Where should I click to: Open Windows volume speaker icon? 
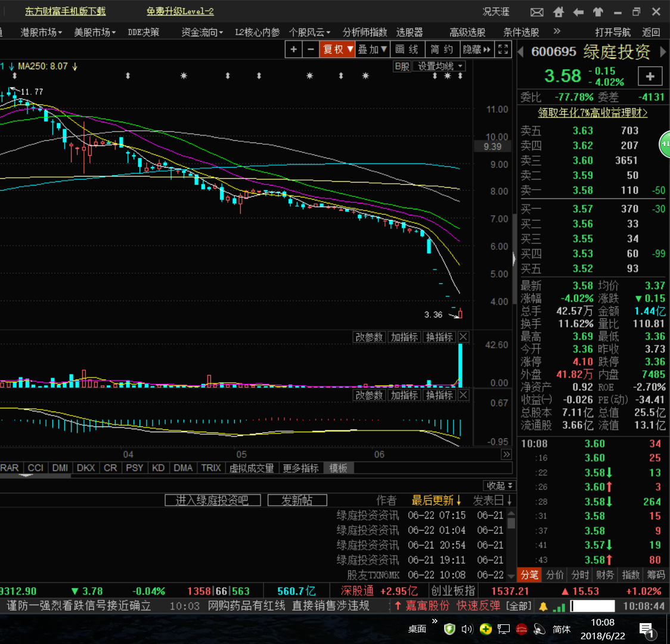coord(467,628)
